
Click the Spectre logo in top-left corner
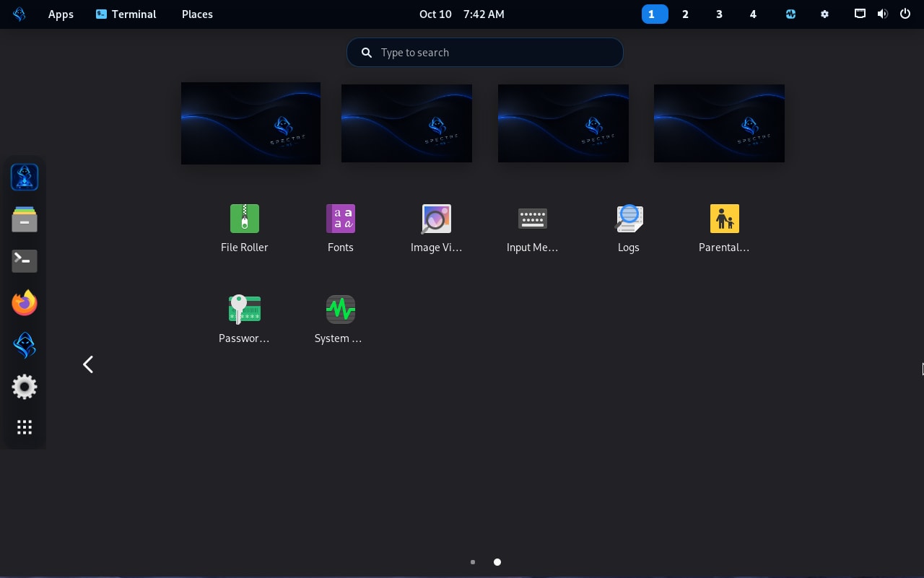[x=19, y=14]
